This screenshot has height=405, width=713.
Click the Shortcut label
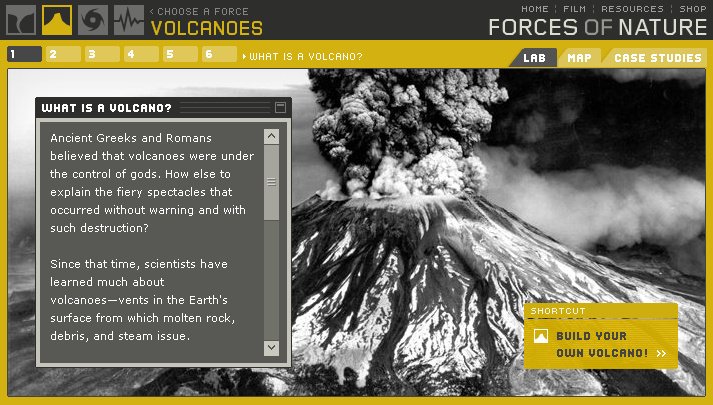tap(558, 311)
